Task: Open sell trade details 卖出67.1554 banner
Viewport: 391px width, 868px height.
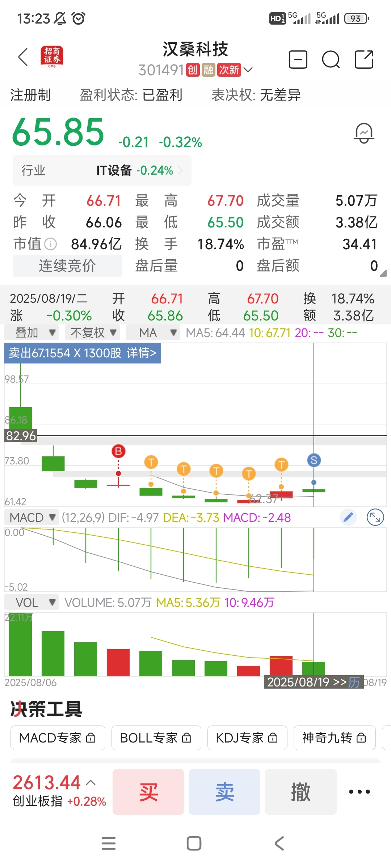Action: [83, 353]
